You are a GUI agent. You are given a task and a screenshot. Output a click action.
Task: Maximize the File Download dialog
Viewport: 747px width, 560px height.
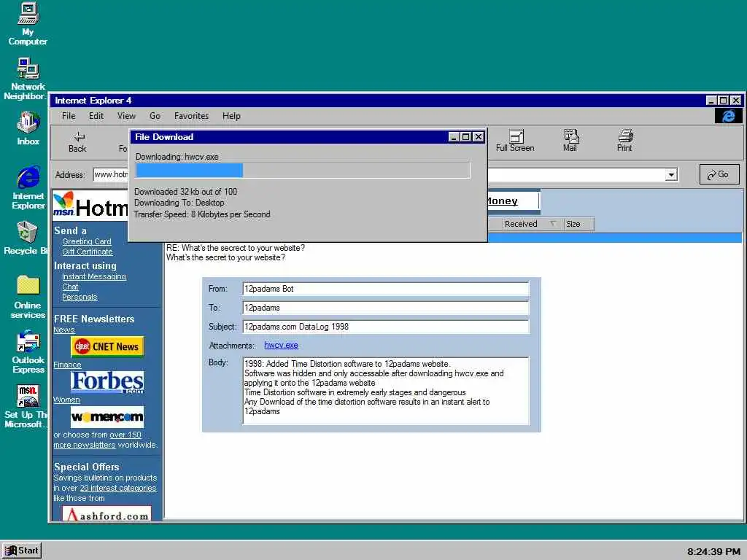(x=465, y=137)
